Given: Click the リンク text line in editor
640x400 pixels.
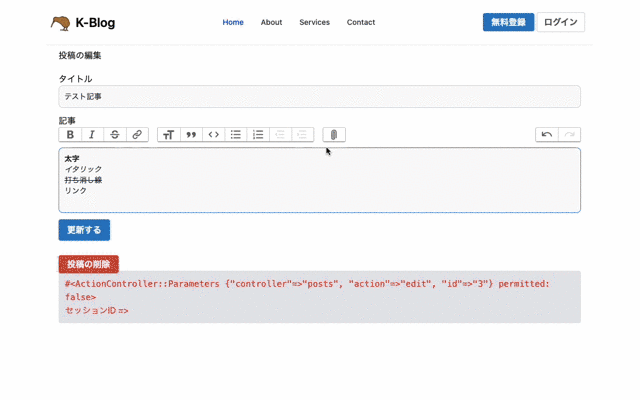Looking at the screenshot, I should click(x=76, y=191).
